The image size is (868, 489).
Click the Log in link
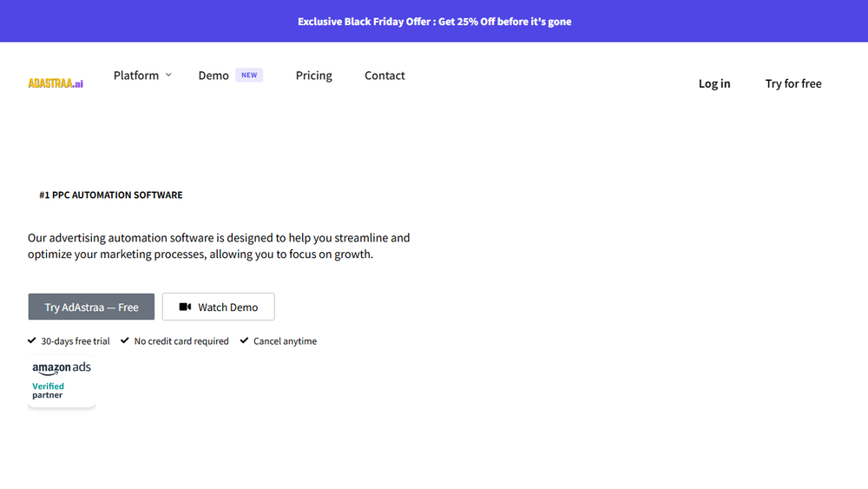(714, 83)
